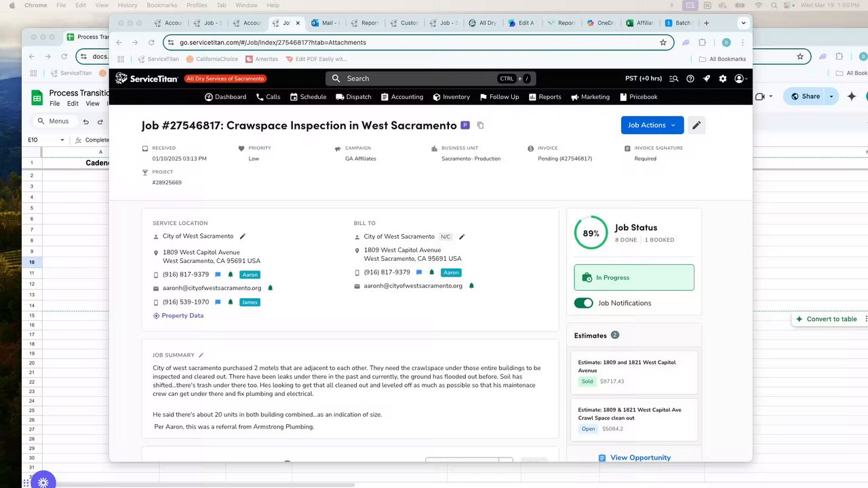Click the ServiceTitan logo in header
This screenshot has width=868, height=488.
(x=147, y=79)
